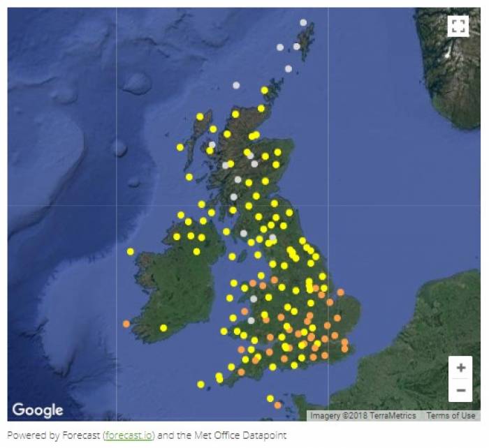489x448 pixels.
Task: Click the Imagery ©2018 TerraMetrics attribution
Action: (363, 416)
